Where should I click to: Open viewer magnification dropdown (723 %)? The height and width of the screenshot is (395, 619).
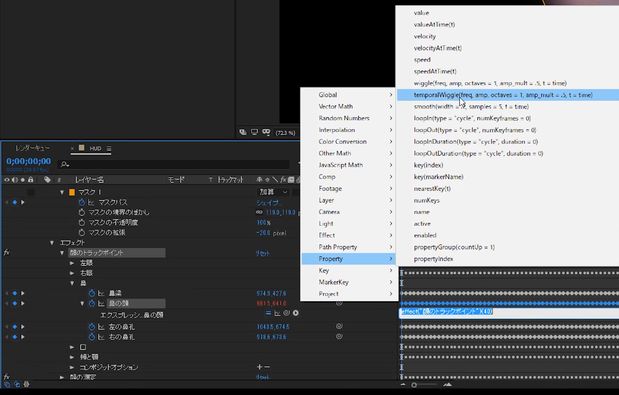point(285,133)
